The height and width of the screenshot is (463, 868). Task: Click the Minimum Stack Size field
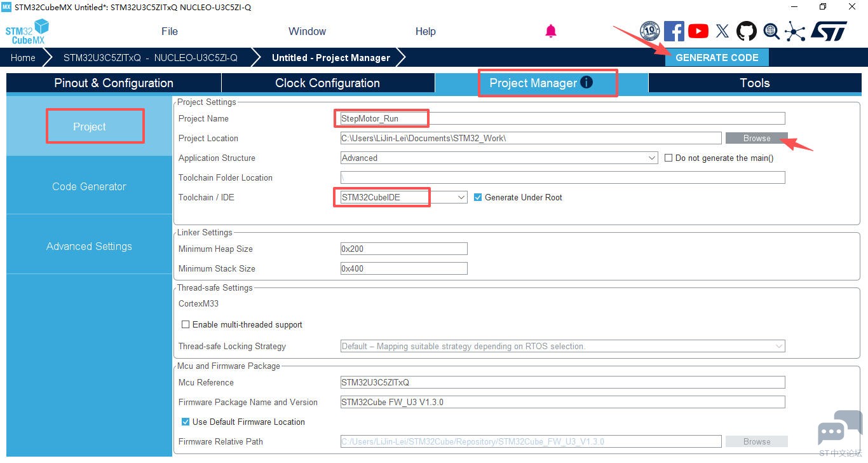pyautogui.click(x=404, y=268)
